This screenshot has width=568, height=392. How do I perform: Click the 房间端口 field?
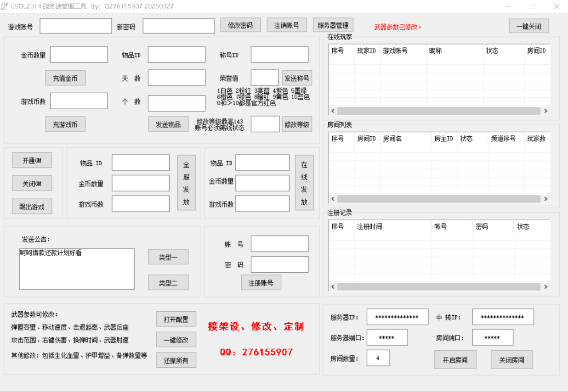pyautogui.click(x=493, y=337)
